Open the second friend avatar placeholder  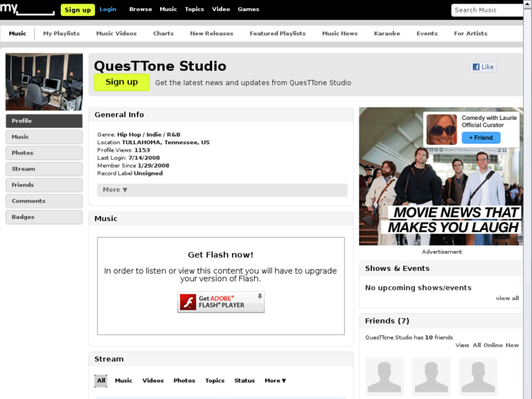pos(431,376)
